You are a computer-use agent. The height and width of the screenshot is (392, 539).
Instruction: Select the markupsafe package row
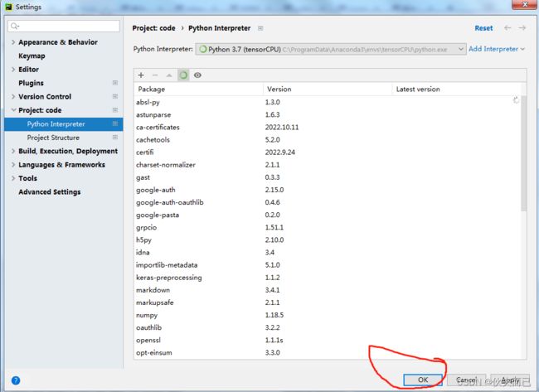328,302
